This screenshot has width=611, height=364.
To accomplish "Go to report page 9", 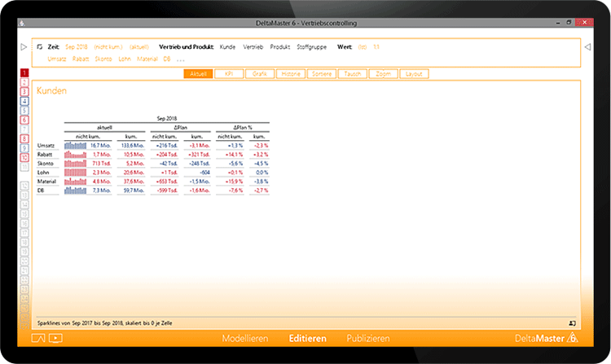I will pos(24,148).
